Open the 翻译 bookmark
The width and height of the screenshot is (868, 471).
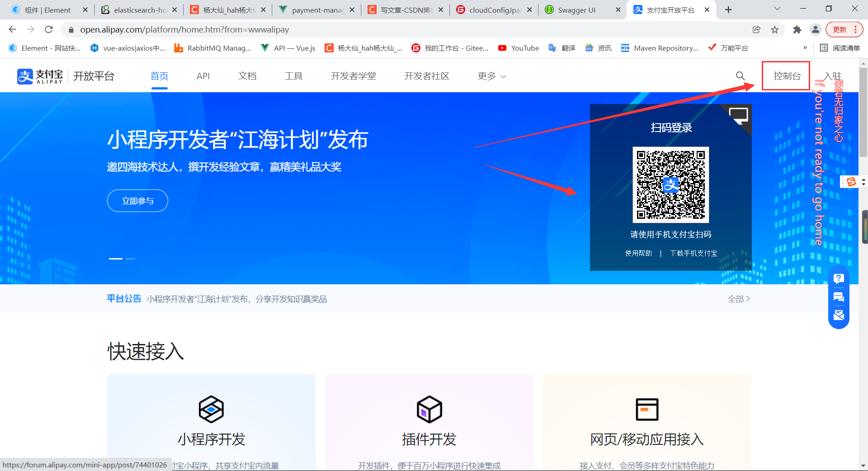[562, 48]
